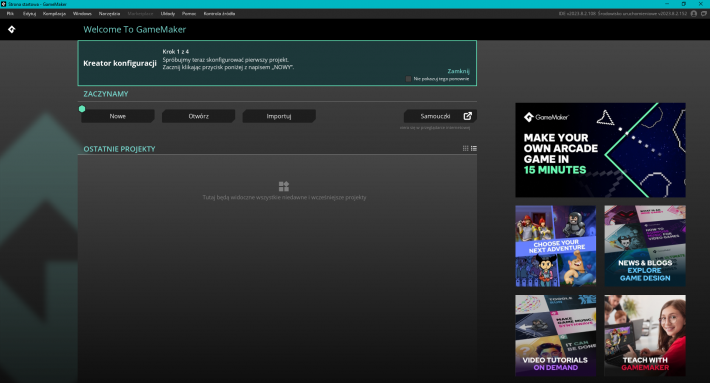Image resolution: width=710 pixels, height=383 pixels.
Task: Open 'Teach with GameMaker' tile
Action: coord(645,335)
